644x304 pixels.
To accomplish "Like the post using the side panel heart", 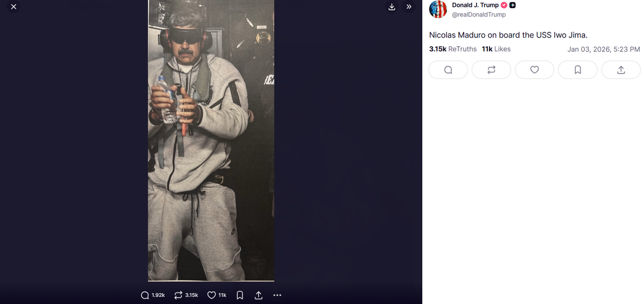I will click(x=535, y=70).
